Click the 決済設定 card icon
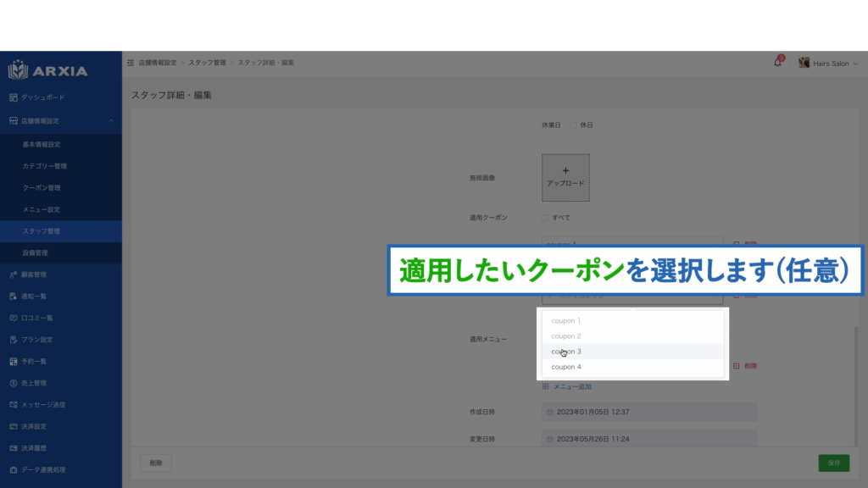The height and width of the screenshot is (488, 868). click(x=14, y=427)
